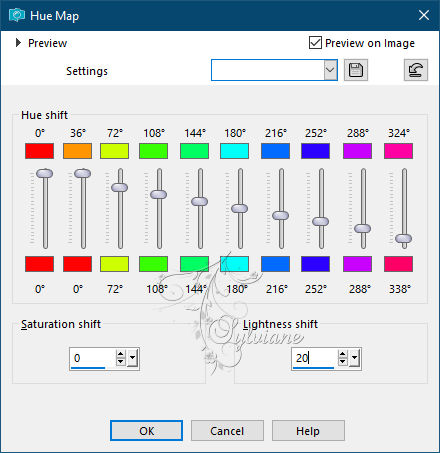Open Help for Hue Map

coord(308,431)
